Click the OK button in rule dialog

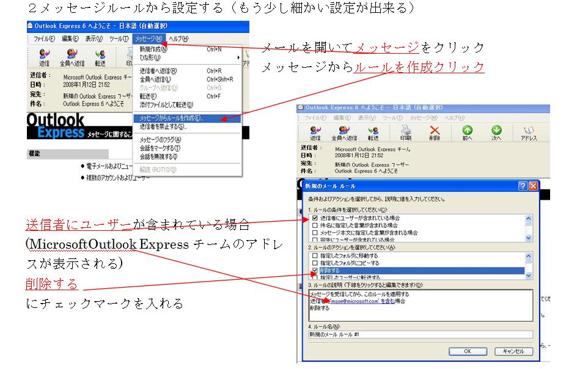click(x=468, y=351)
